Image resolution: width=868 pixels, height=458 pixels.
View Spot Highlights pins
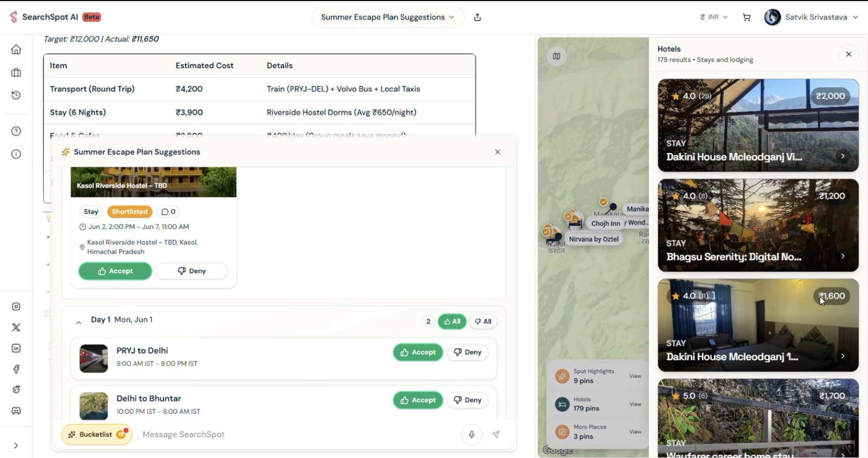coord(635,376)
